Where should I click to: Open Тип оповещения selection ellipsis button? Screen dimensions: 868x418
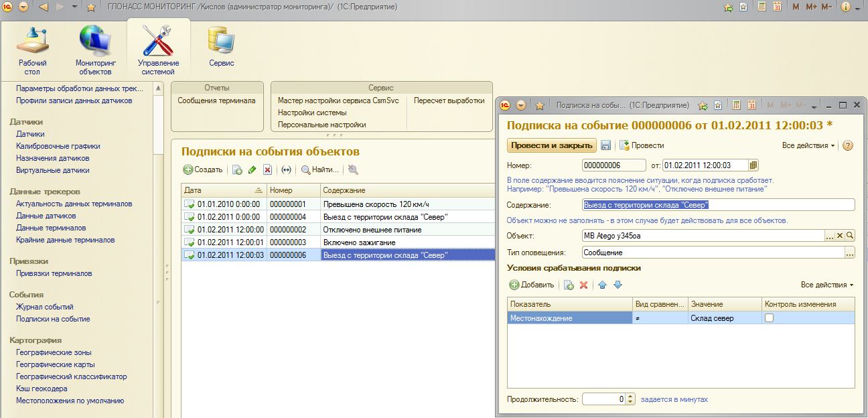[x=850, y=253]
